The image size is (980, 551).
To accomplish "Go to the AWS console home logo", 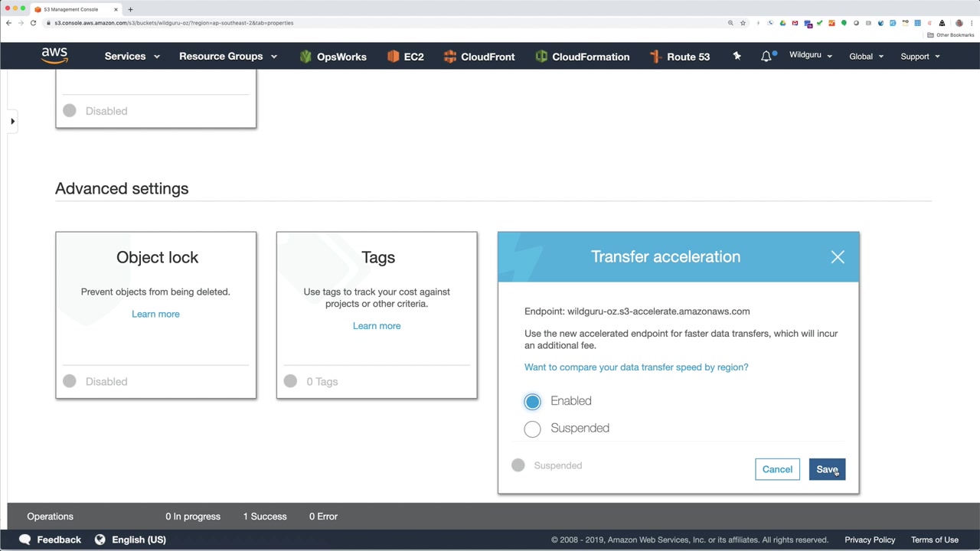I will click(55, 56).
